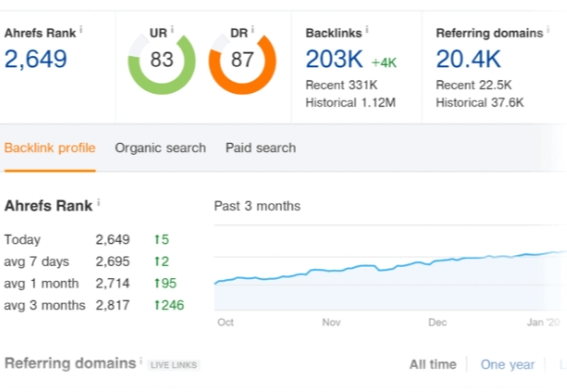Click the Nov label on the chart axis
Image resolution: width=567 pixels, height=392 pixels.
pyautogui.click(x=331, y=322)
